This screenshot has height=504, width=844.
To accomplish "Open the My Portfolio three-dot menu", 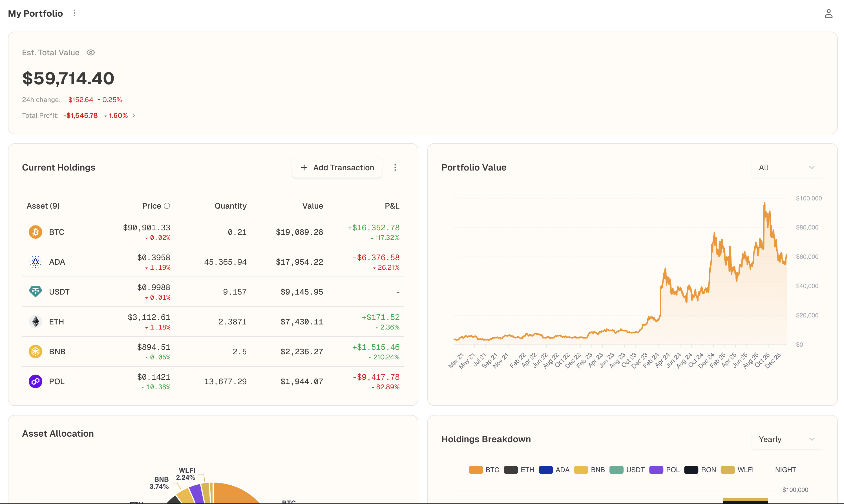I will 74,13.
